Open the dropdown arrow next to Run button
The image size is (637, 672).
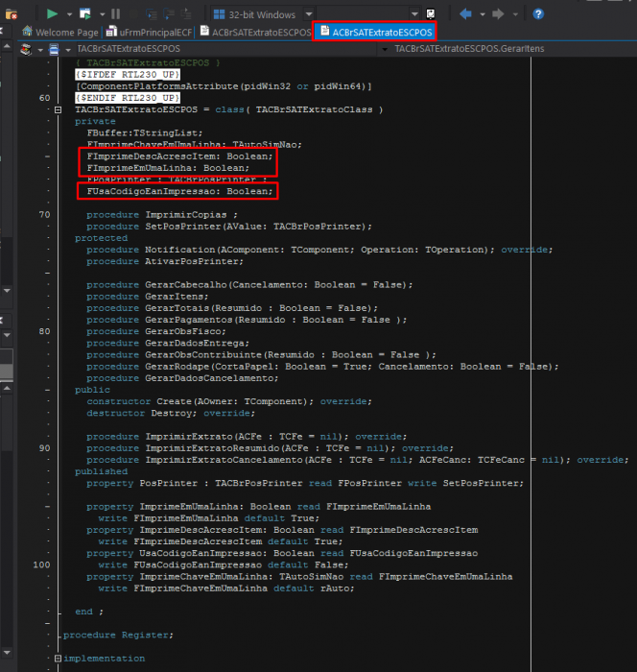(69, 14)
